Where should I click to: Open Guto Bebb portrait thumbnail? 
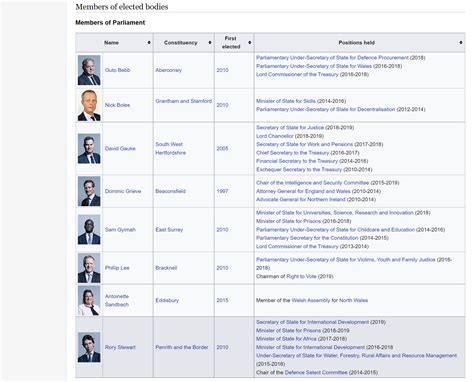tap(89, 70)
